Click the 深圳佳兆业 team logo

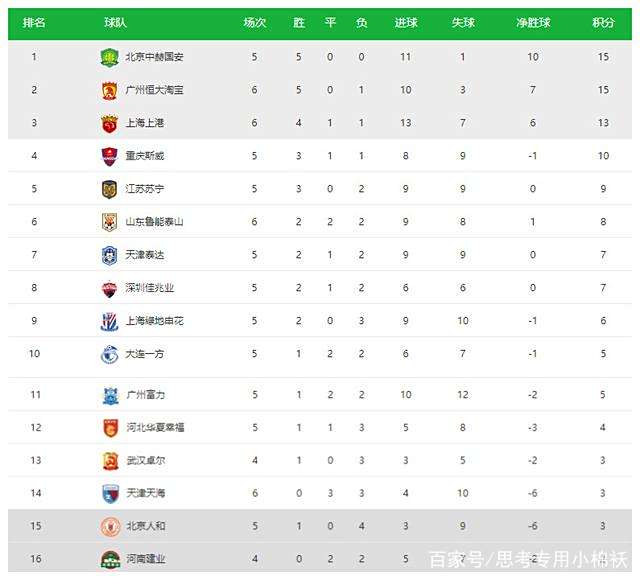coord(109,289)
